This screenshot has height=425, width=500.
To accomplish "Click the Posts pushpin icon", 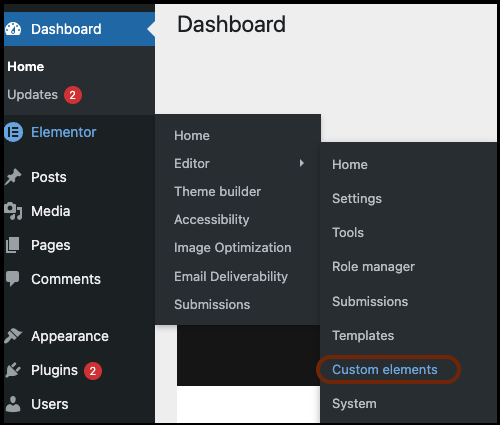I will coord(13,177).
